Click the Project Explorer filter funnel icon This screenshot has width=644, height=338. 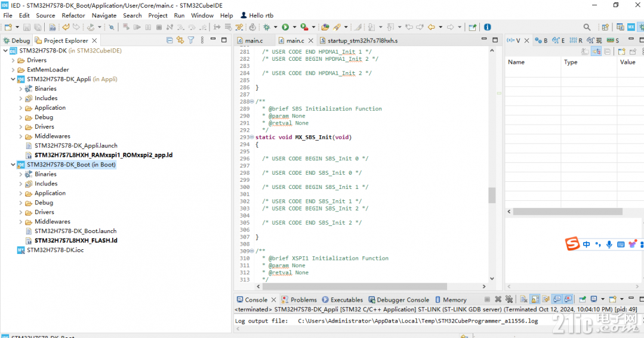point(191,40)
